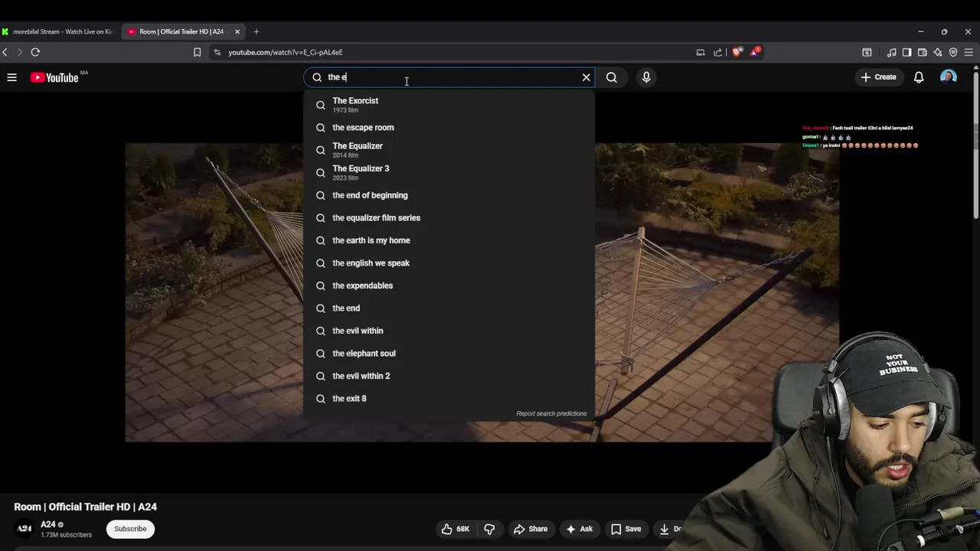Go back with the browser back arrow

tap(5, 52)
